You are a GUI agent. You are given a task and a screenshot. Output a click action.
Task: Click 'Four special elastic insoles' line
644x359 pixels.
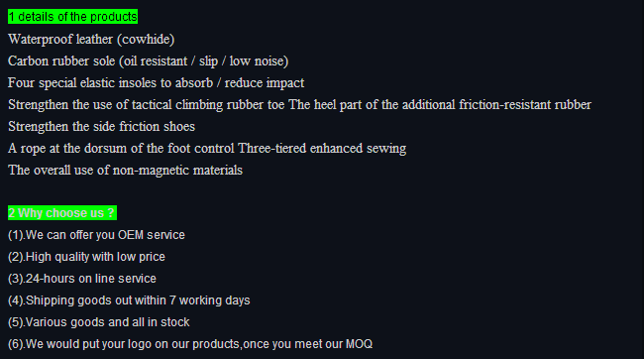[x=157, y=83]
